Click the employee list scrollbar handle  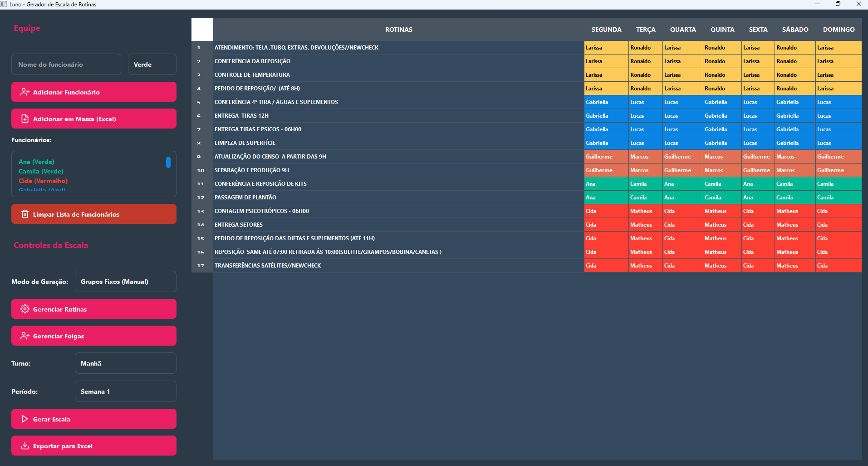[x=168, y=163]
